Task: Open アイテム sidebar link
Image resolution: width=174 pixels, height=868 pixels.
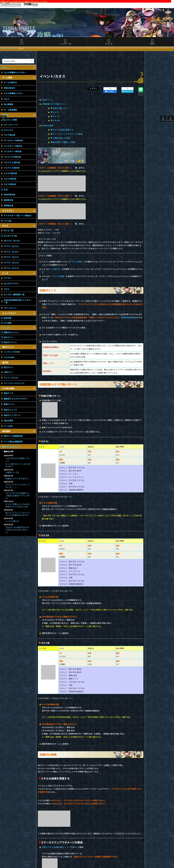Action: pos(7,278)
